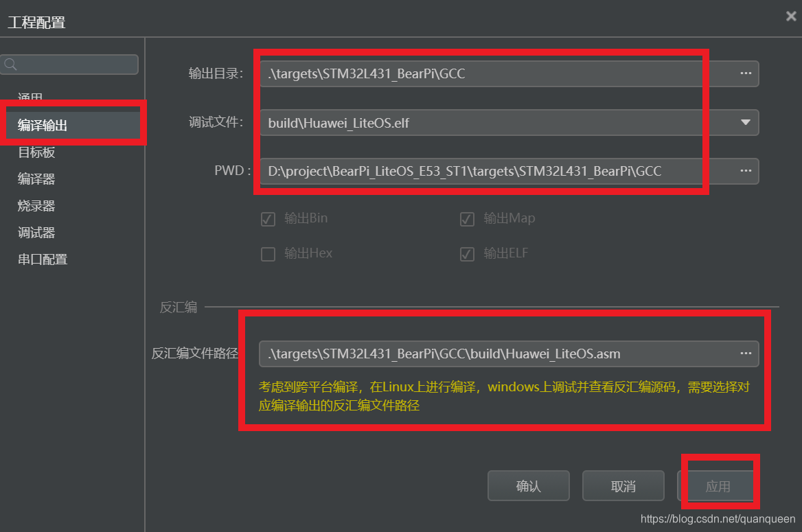
Task: Enable the 输出Hex checkbox
Action: (268, 254)
